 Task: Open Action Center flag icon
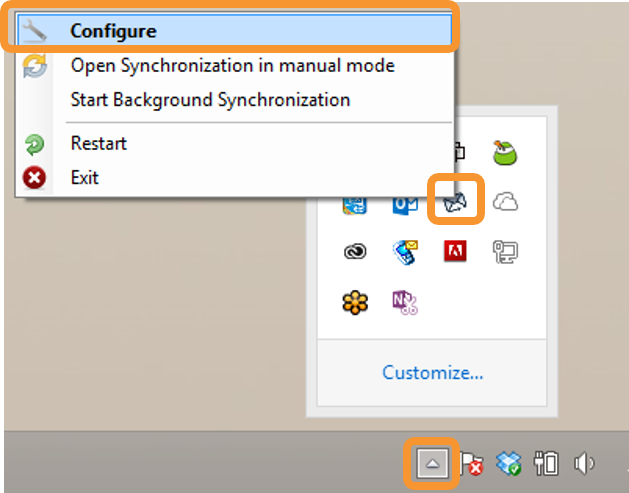pos(472,463)
